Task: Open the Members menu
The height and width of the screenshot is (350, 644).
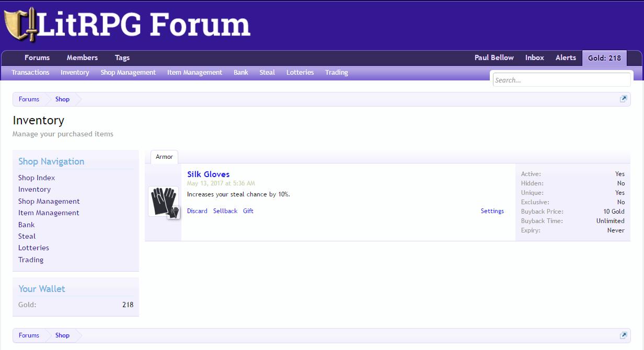Action: [x=82, y=58]
